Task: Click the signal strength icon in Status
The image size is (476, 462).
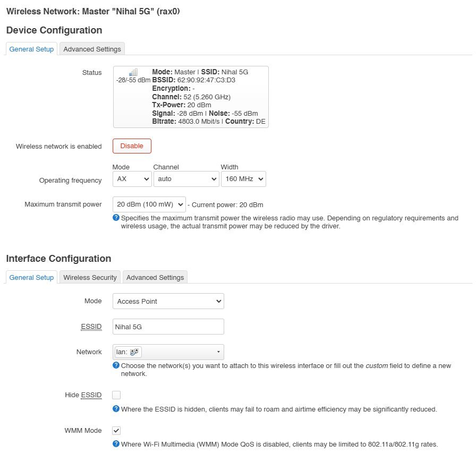Action: pyautogui.click(x=133, y=72)
